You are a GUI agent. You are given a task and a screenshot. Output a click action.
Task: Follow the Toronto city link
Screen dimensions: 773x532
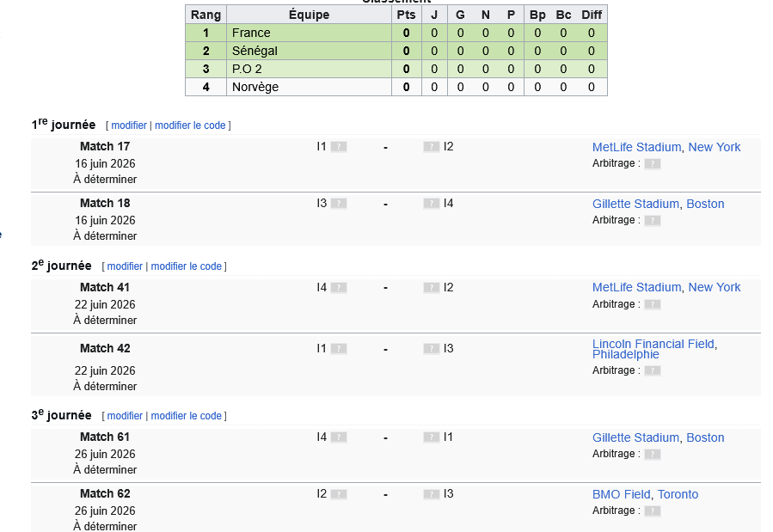coord(678,494)
